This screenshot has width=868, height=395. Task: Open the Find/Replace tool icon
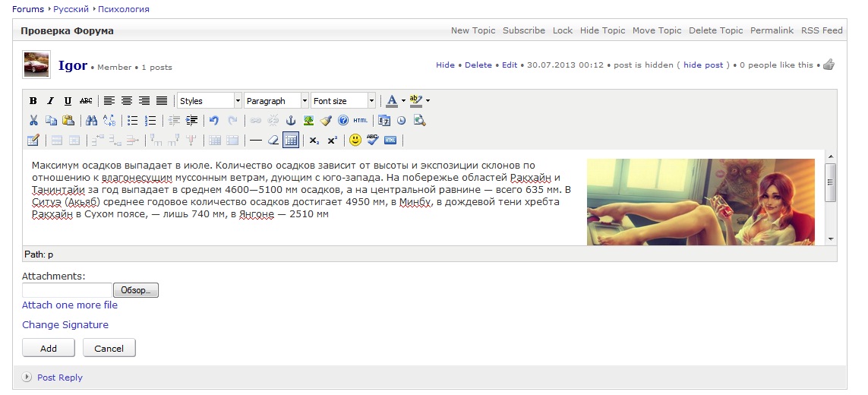109,120
